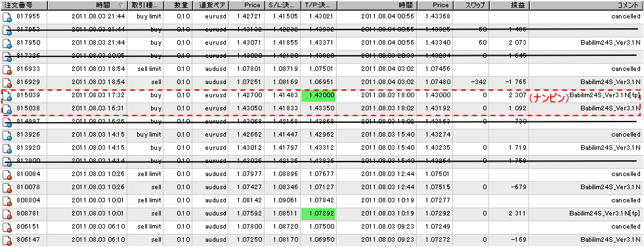Select the profit value 2 307
The image size is (644, 247).
point(517,95)
